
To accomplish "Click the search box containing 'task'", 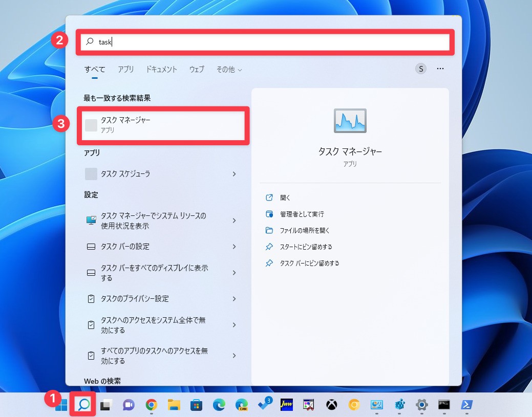I will (265, 42).
